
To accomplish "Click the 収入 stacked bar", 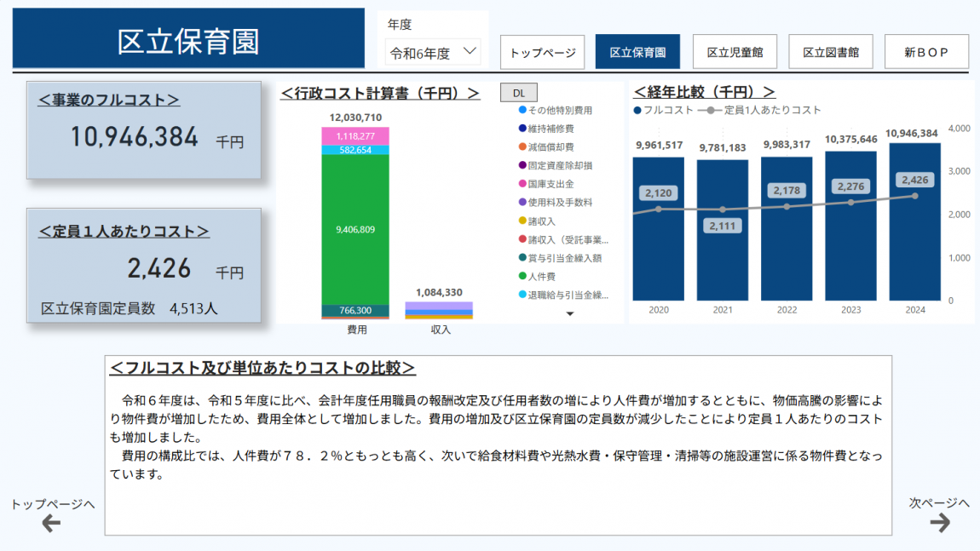I will click(439, 310).
